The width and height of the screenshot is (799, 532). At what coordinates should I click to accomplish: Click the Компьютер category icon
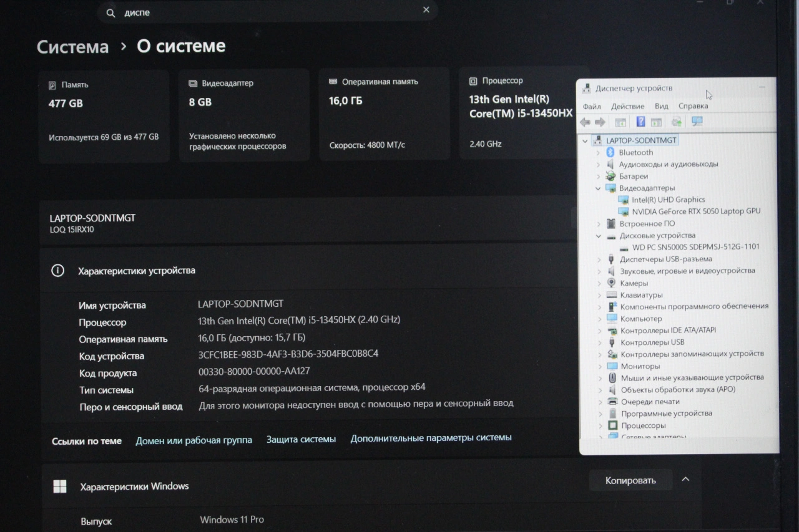pos(612,318)
